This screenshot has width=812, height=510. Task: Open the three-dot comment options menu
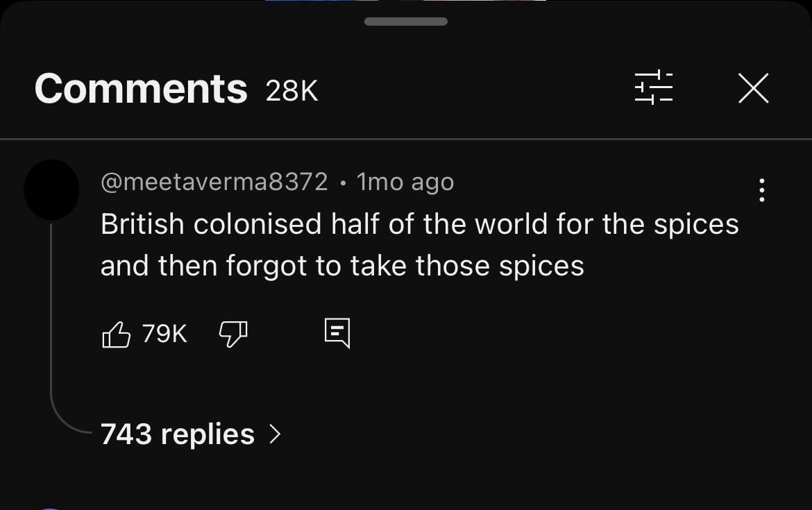click(762, 190)
